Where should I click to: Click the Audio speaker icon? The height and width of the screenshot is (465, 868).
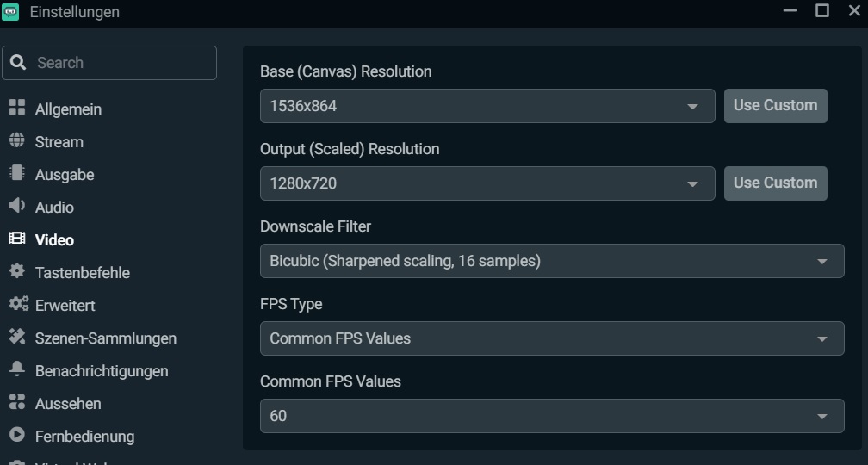point(17,207)
